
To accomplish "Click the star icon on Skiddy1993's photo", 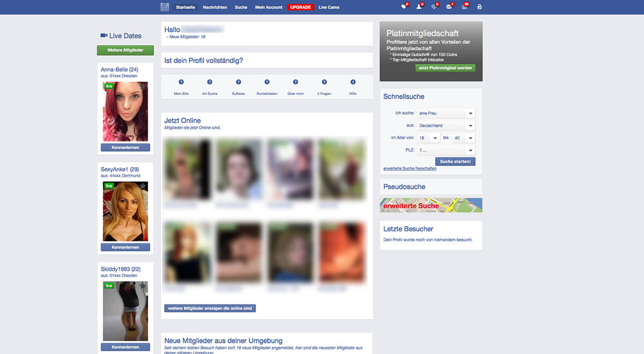I will point(143,286).
